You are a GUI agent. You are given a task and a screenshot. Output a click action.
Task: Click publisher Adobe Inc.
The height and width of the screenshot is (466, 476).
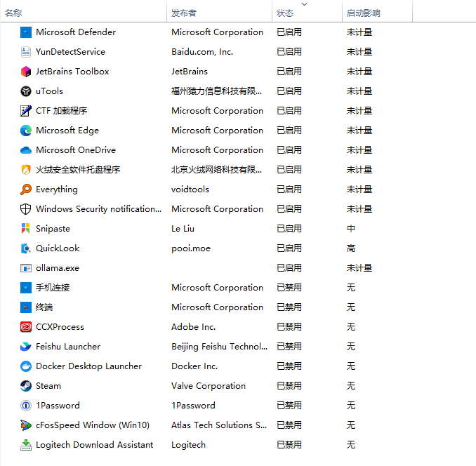tap(193, 327)
